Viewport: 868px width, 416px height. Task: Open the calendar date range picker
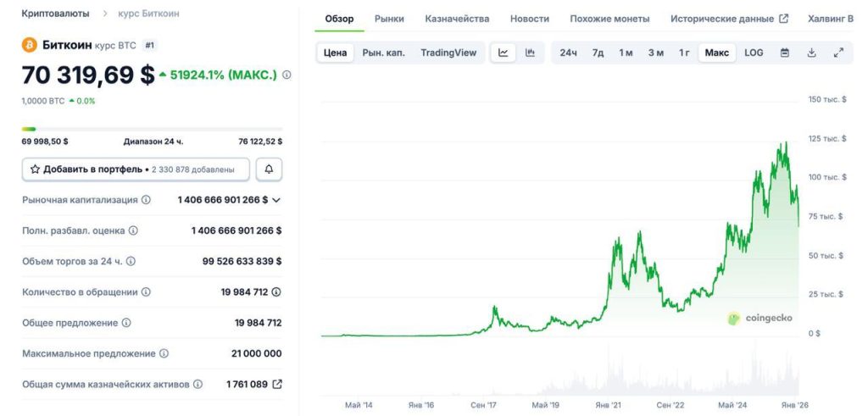[x=785, y=53]
